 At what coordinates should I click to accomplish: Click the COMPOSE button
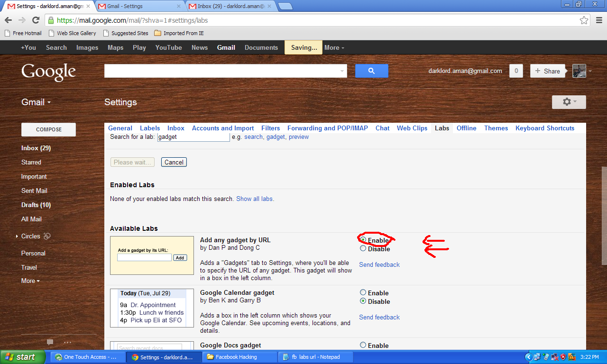[x=48, y=129]
